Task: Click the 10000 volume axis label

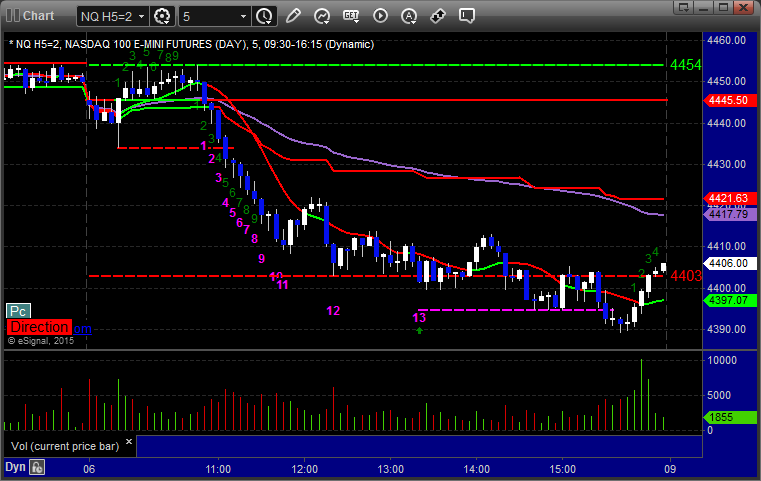Action: (722, 360)
